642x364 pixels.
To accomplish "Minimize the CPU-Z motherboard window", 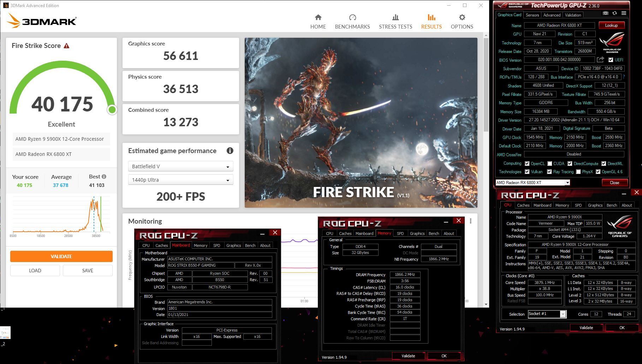I will point(262,233).
